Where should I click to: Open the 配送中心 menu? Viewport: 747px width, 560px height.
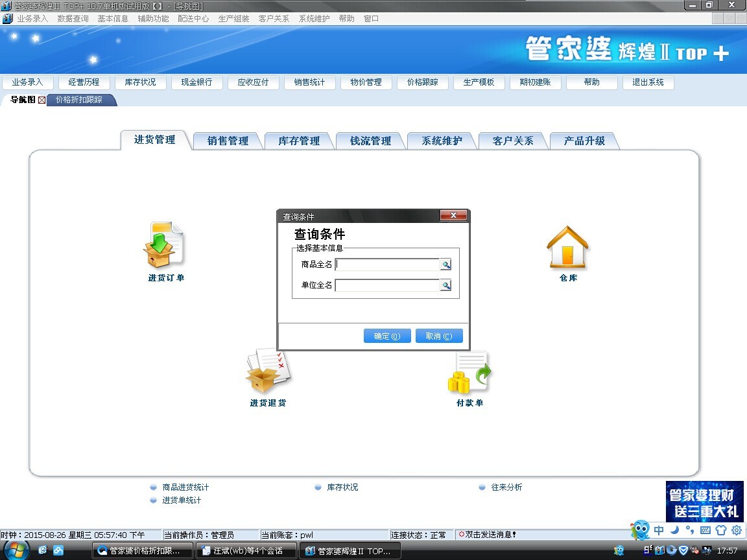coord(193,19)
